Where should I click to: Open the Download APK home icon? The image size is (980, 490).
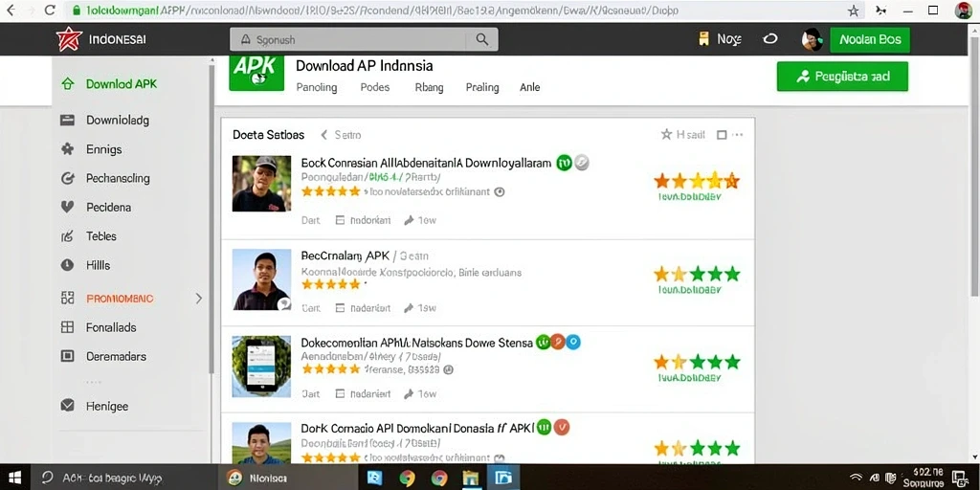pos(68,84)
